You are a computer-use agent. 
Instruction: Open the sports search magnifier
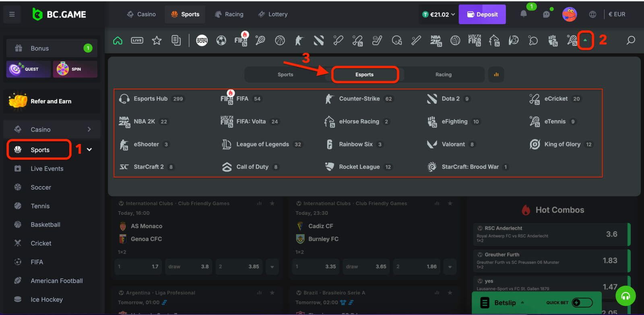631,40
